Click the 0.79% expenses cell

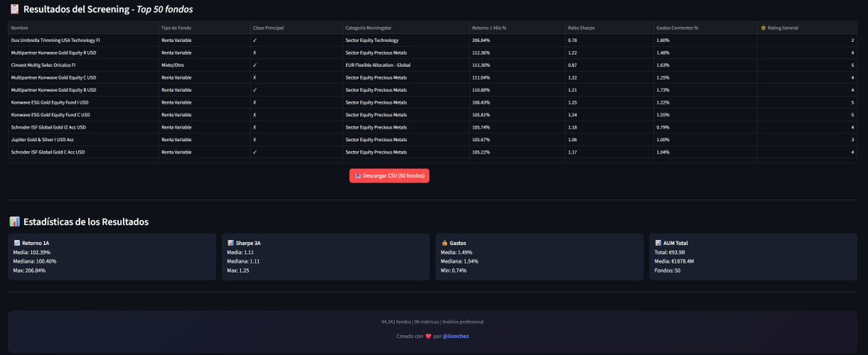pyautogui.click(x=705, y=127)
